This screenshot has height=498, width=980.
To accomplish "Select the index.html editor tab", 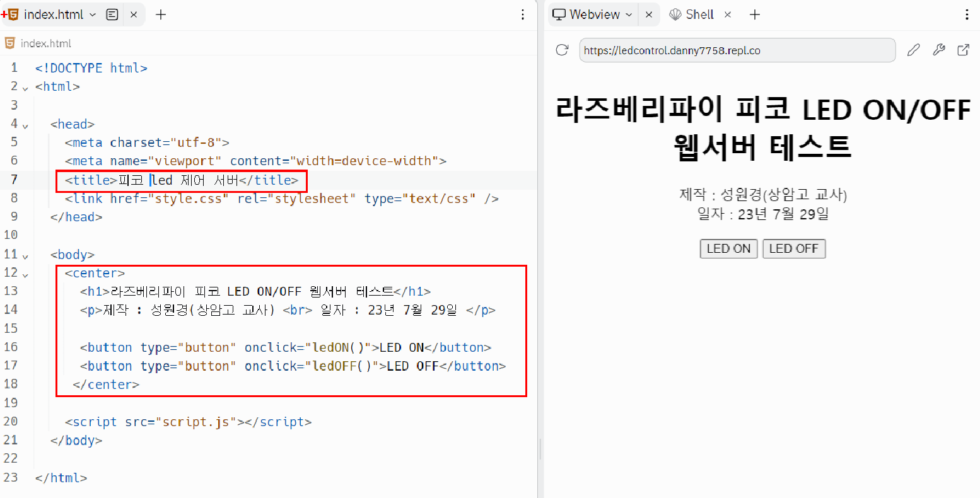I will pos(54,14).
